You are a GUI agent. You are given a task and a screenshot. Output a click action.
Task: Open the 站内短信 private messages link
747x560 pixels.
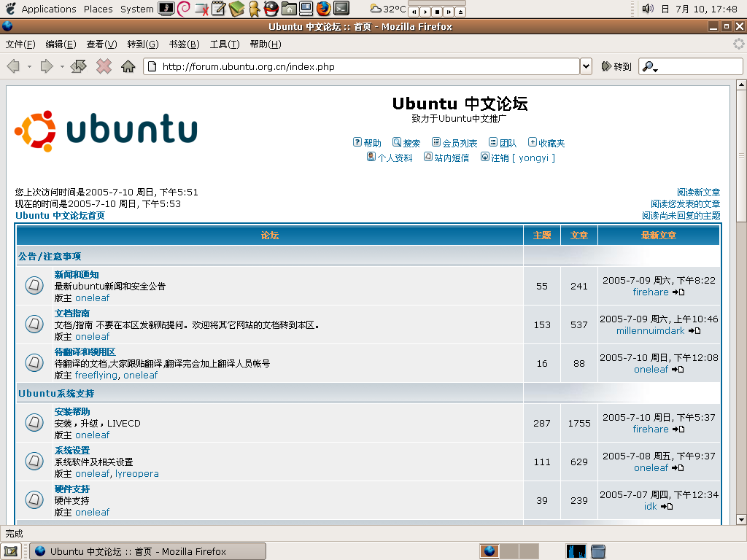[x=447, y=157]
